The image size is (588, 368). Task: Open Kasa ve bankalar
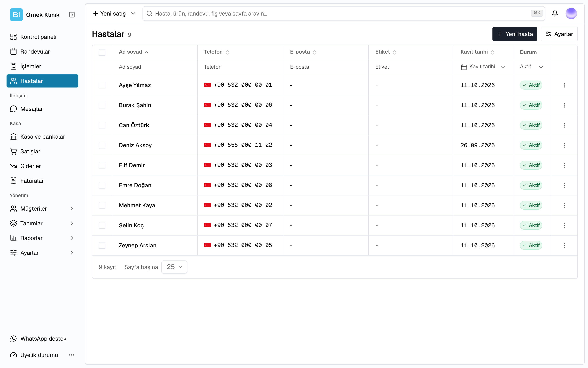point(42,137)
